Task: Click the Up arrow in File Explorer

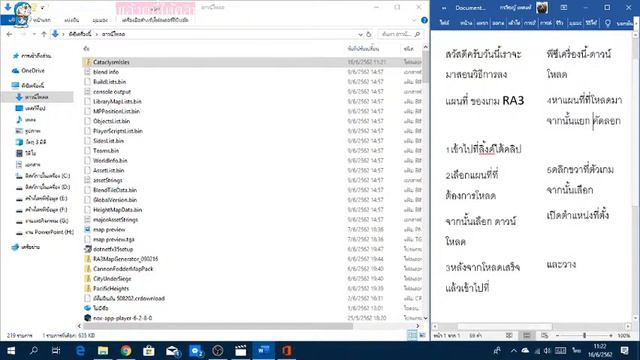Action: coord(44,34)
